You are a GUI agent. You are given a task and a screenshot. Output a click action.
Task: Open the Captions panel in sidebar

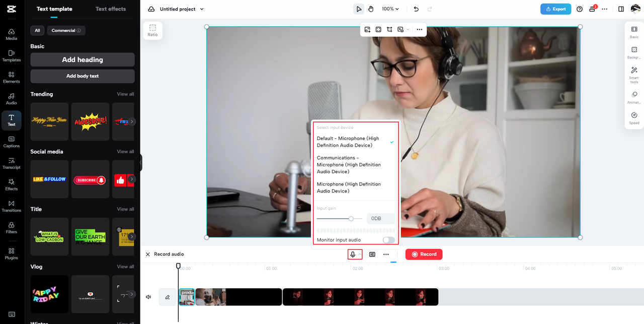pyautogui.click(x=11, y=142)
